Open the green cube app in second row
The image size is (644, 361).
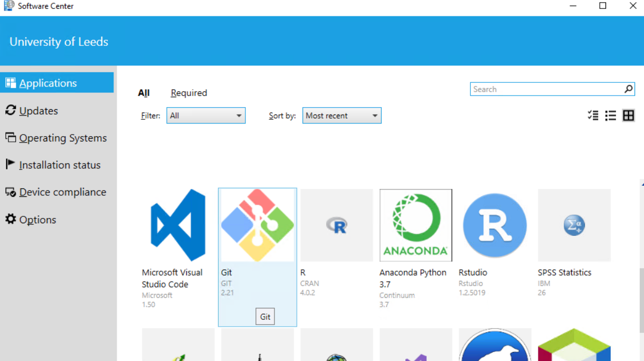tap(574, 345)
